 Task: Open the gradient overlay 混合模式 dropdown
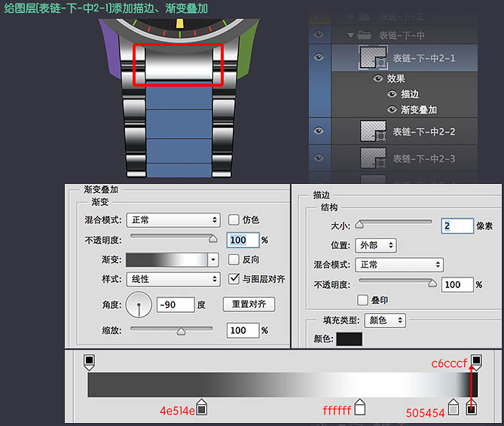tap(173, 220)
